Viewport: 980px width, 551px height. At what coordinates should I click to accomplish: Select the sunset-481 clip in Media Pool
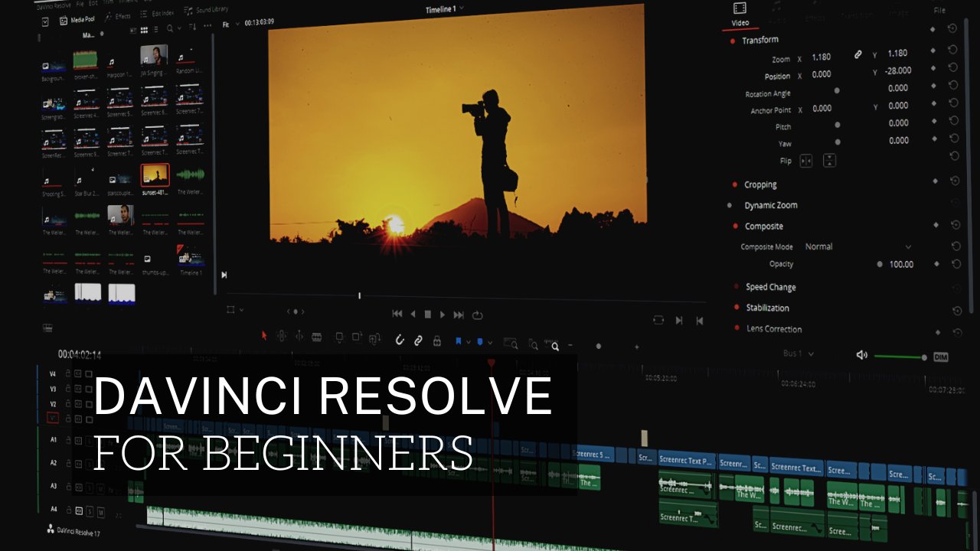coord(156,176)
